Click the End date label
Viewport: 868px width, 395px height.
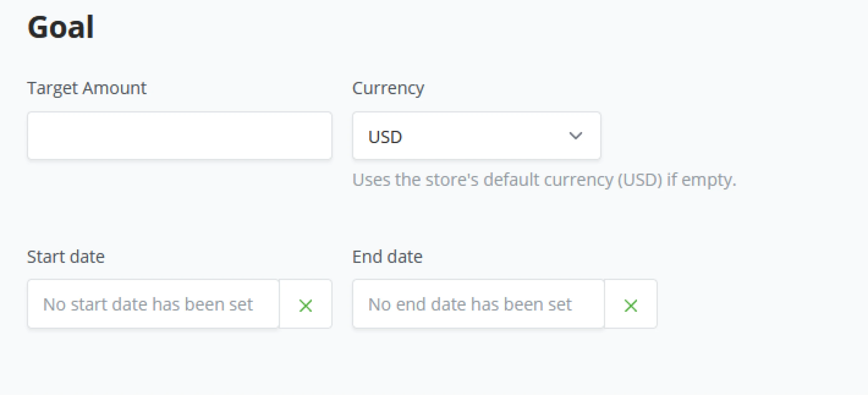(x=387, y=257)
